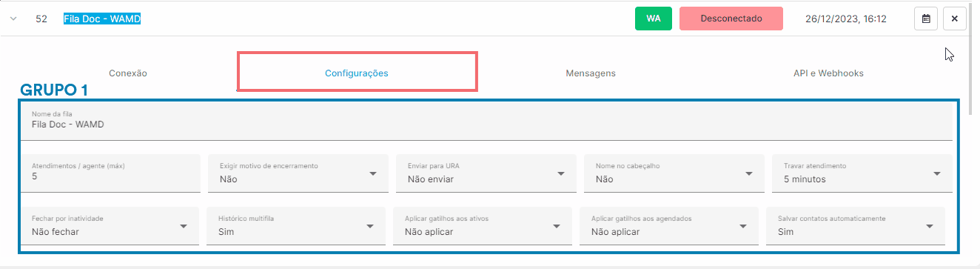Collapse the queue row with the chevron
Viewport: 980px width, 269px height.
tap(13, 19)
